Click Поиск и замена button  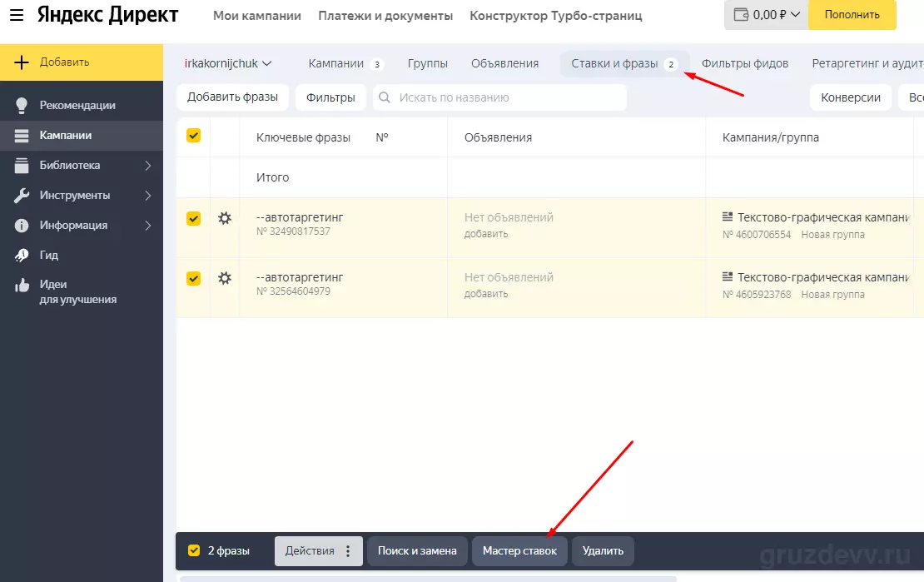pyautogui.click(x=417, y=550)
